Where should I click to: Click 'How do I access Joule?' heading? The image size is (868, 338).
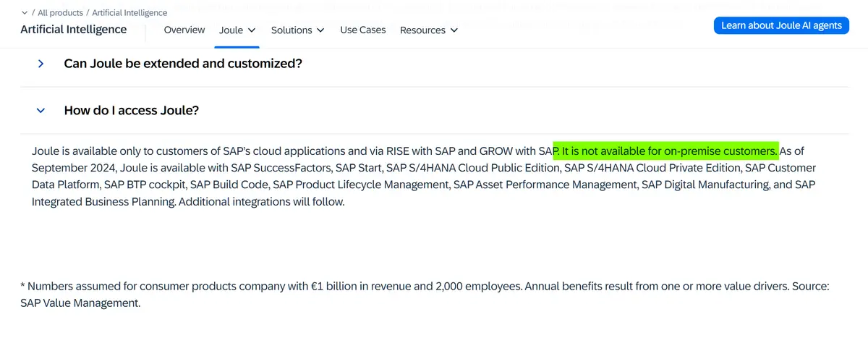(132, 111)
